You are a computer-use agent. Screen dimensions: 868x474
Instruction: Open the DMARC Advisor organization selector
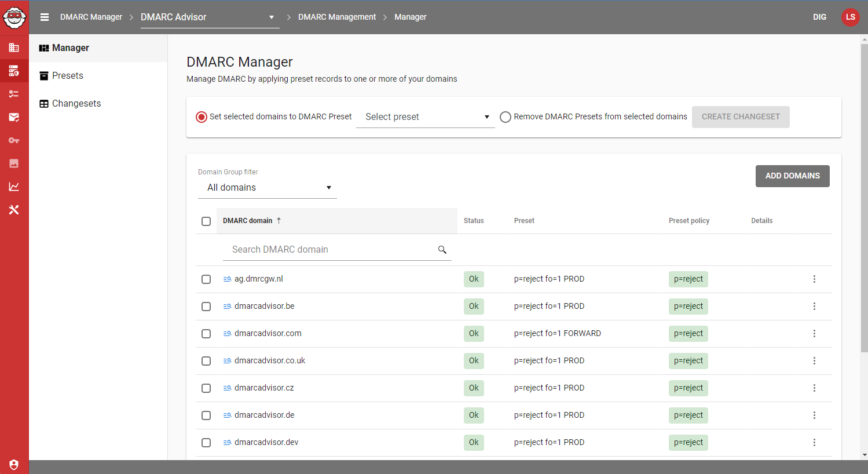click(x=210, y=17)
